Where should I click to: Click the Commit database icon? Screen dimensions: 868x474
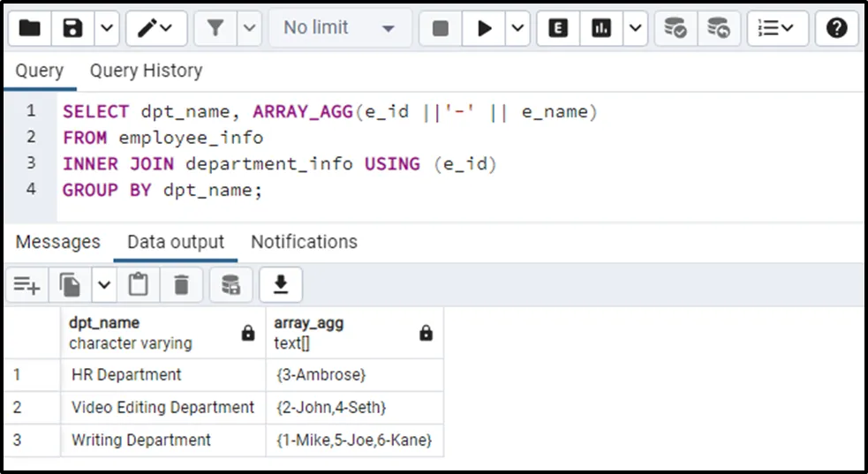coord(676,28)
